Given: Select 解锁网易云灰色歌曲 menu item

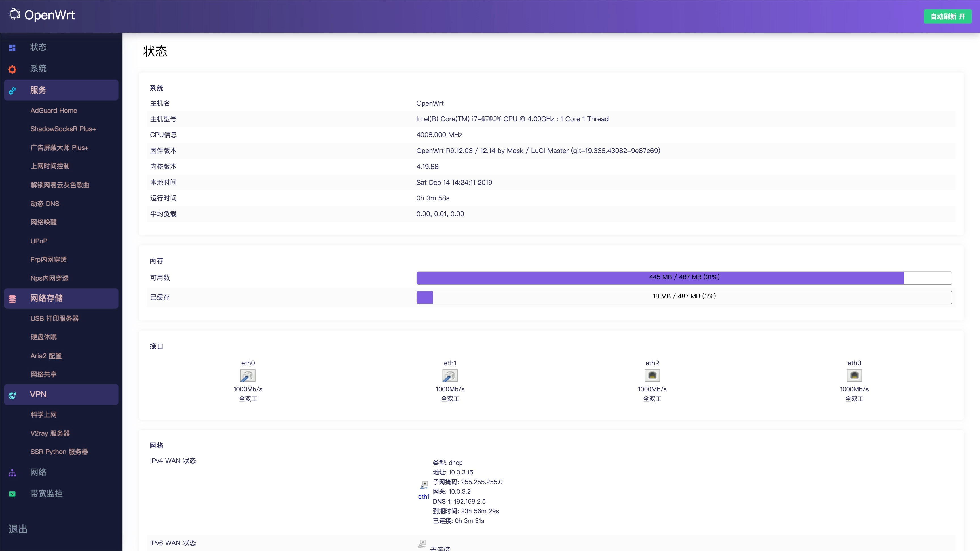Looking at the screenshot, I should click(x=60, y=185).
